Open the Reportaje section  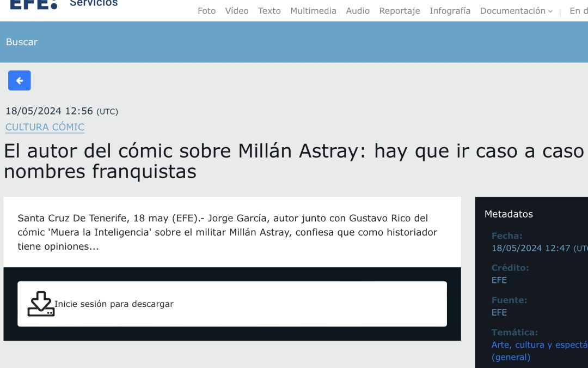point(400,11)
